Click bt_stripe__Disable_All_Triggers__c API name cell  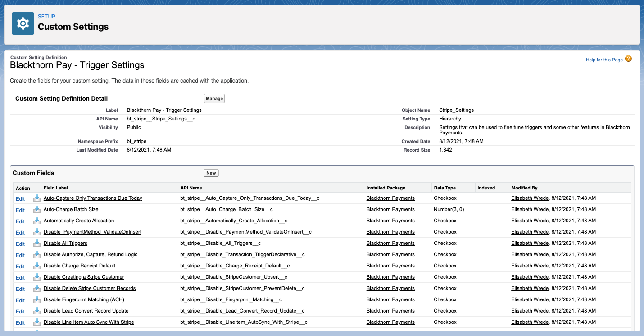pyautogui.click(x=220, y=243)
